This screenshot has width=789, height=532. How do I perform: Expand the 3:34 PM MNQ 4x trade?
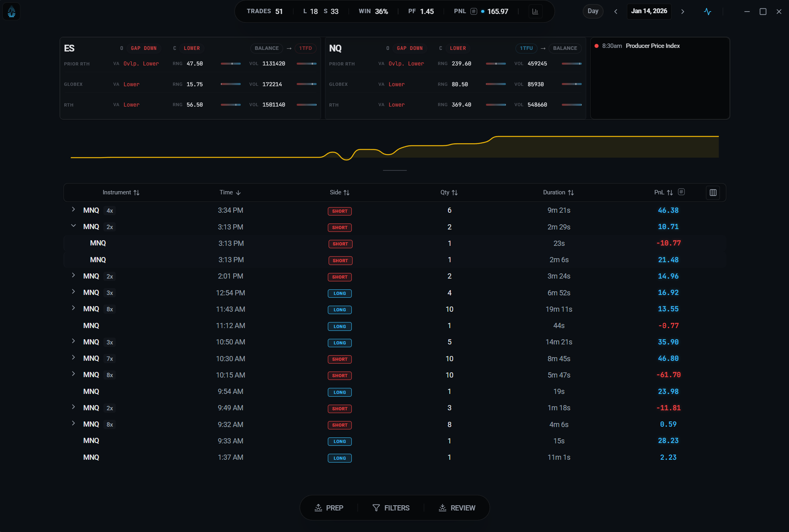coord(73,210)
